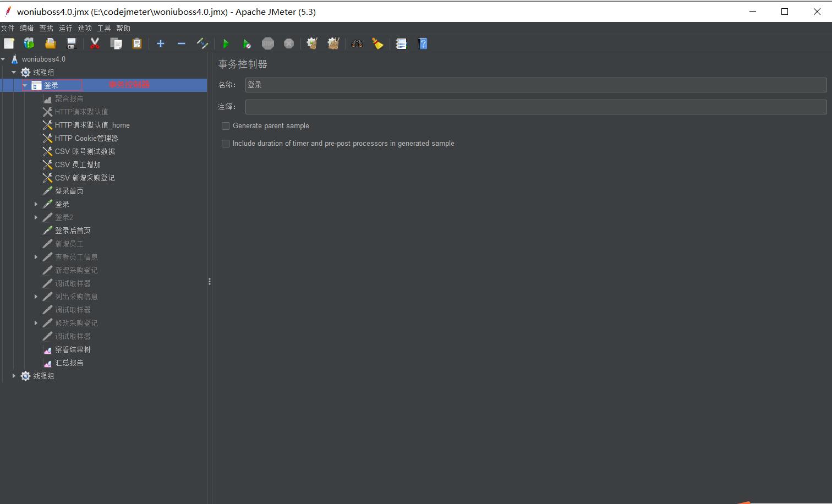
Task: Select CSV 员工增加 item
Action: coord(78,165)
